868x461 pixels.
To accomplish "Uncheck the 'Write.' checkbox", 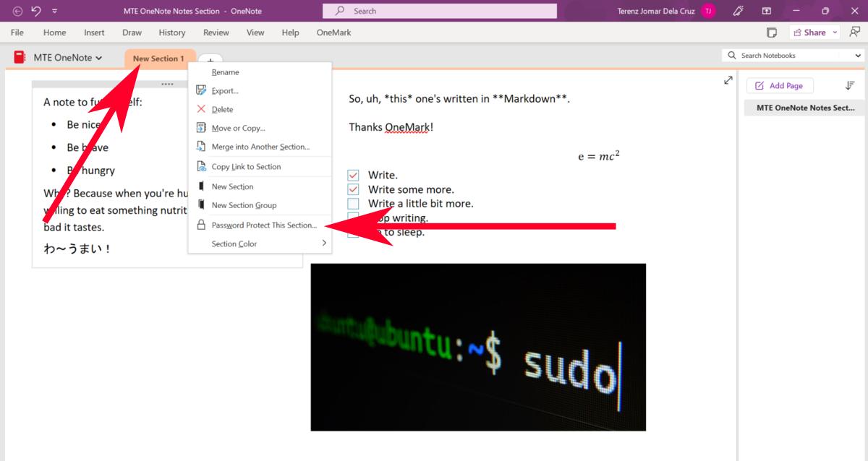I will 353,174.
